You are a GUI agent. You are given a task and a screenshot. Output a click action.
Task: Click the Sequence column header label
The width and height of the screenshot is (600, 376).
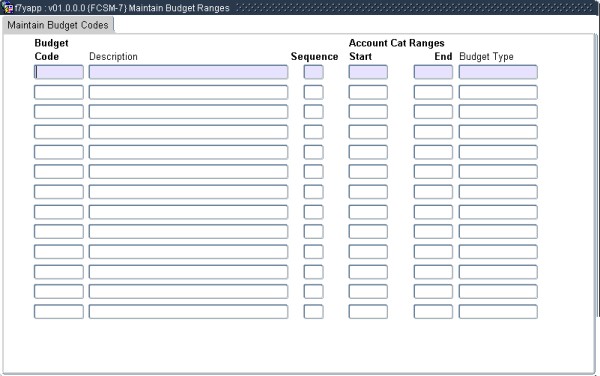[314, 57]
